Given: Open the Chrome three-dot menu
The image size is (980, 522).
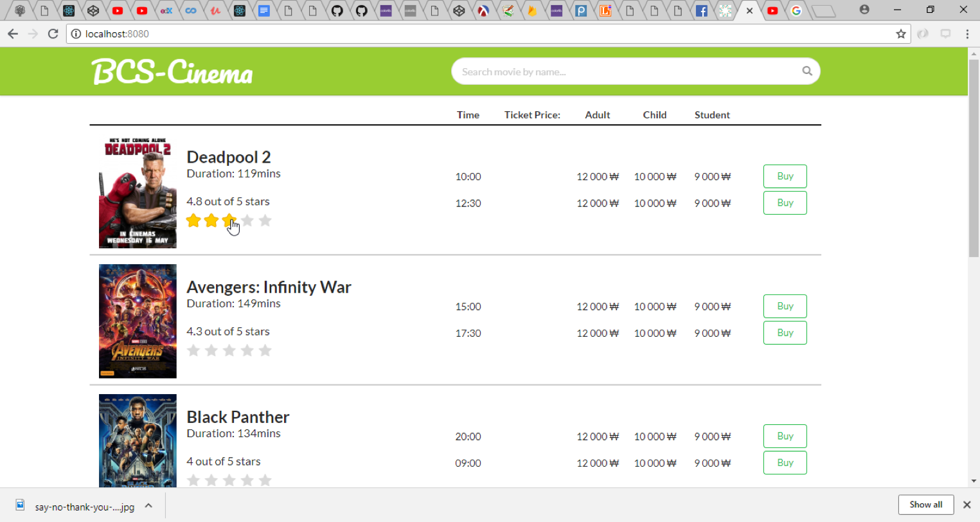Looking at the screenshot, I should (967, 34).
